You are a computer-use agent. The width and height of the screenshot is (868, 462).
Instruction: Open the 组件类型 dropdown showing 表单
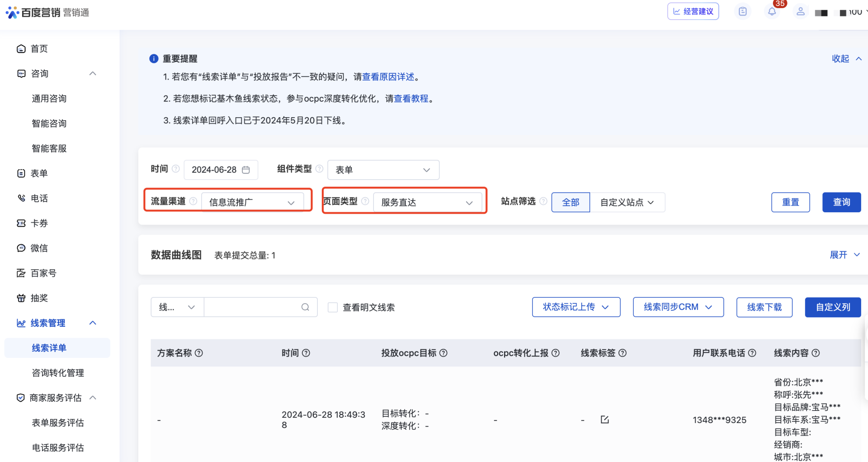tap(383, 170)
